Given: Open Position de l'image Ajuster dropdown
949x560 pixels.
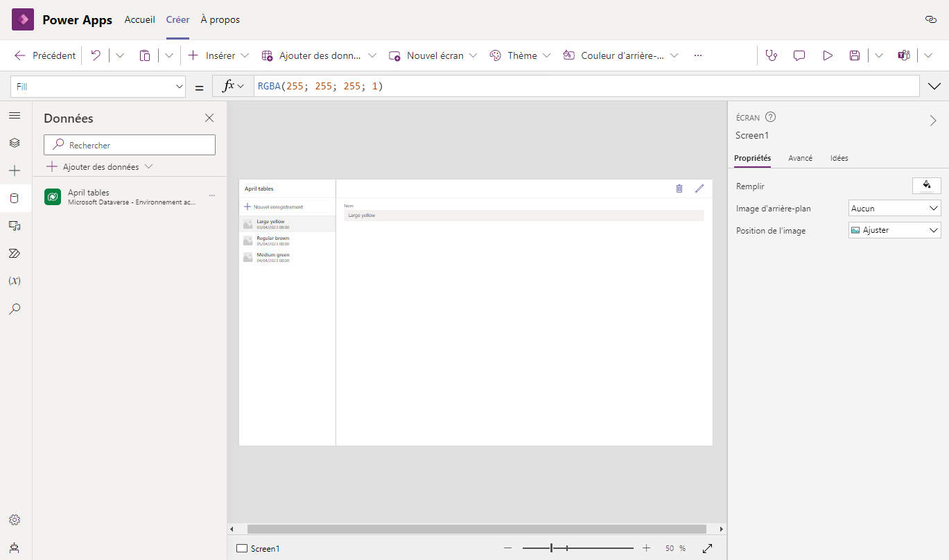Looking at the screenshot, I should click(894, 230).
